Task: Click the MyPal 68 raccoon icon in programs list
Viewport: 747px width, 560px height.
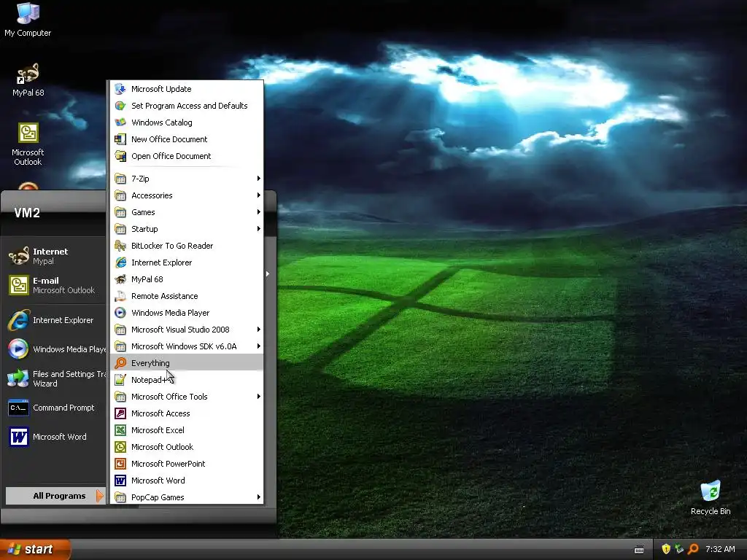Action: [x=120, y=279]
